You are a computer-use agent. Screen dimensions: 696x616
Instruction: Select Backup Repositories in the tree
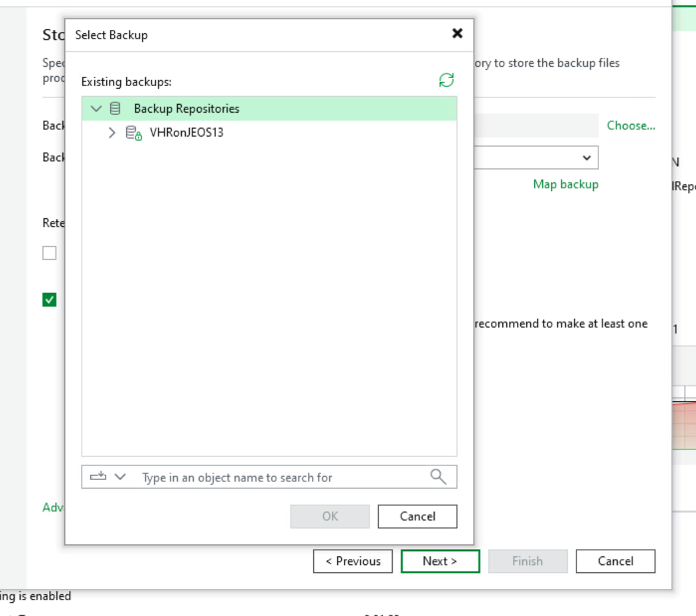click(186, 109)
